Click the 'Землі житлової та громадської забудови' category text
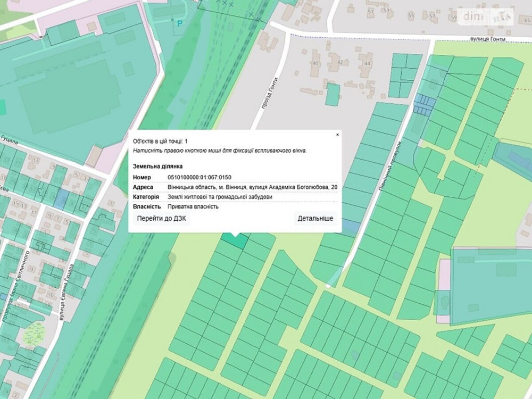The height and width of the screenshot is (399, 532). point(220,197)
